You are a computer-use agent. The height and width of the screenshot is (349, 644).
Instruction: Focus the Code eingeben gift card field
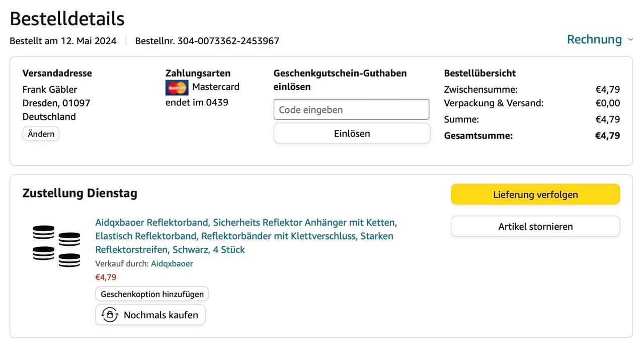(x=351, y=110)
